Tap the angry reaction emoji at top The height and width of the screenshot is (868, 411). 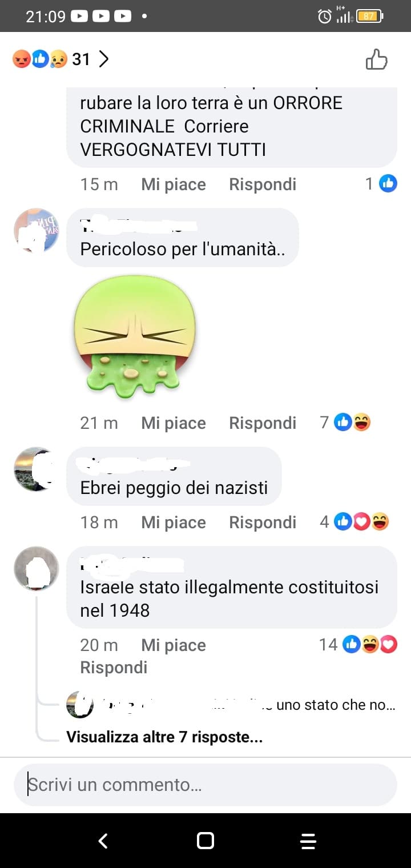click(x=22, y=59)
